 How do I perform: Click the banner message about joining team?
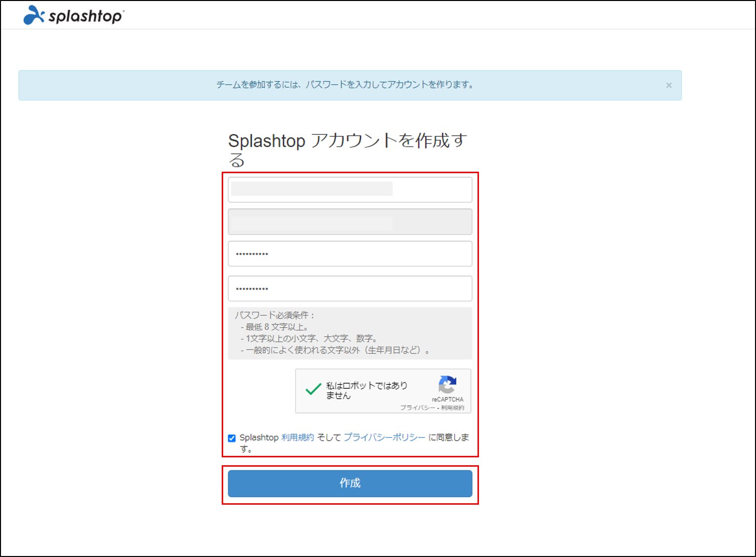click(x=345, y=85)
